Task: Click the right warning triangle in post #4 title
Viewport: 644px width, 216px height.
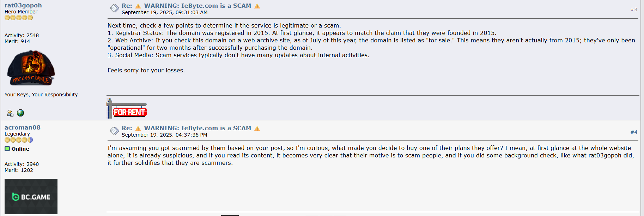Action: pyautogui.click(x=257, y=128)
